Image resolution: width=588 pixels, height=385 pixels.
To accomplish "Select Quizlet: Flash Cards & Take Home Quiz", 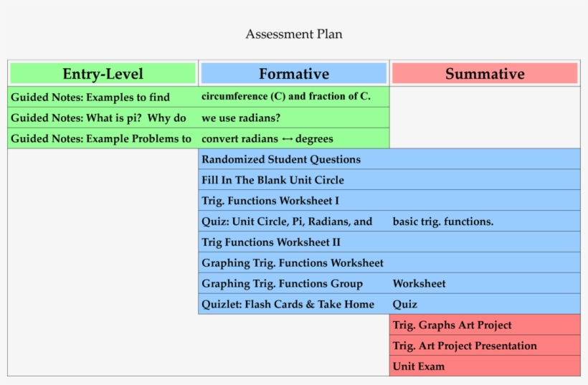I will (389, 304).
